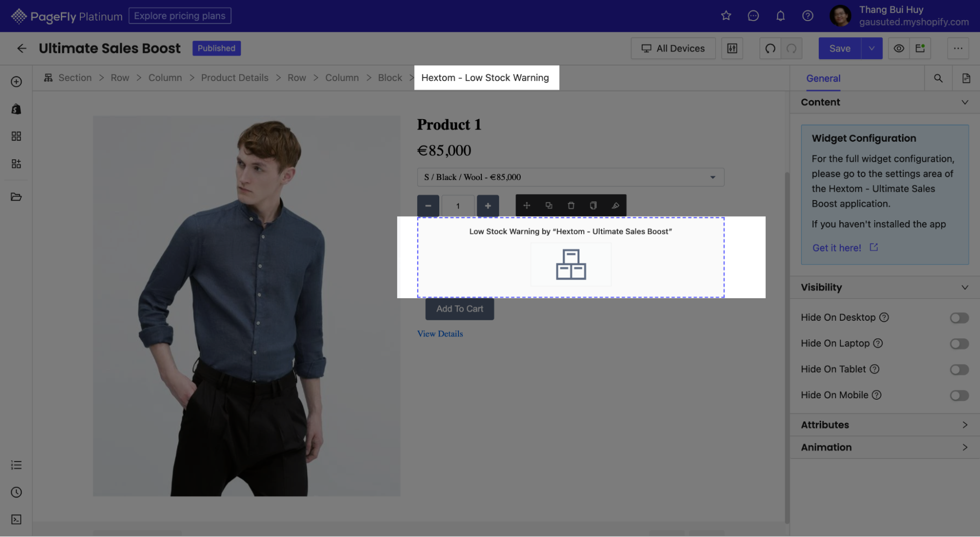Delete element using the trash icon
This screenshot has height=537, width=980.
point(571,205)
